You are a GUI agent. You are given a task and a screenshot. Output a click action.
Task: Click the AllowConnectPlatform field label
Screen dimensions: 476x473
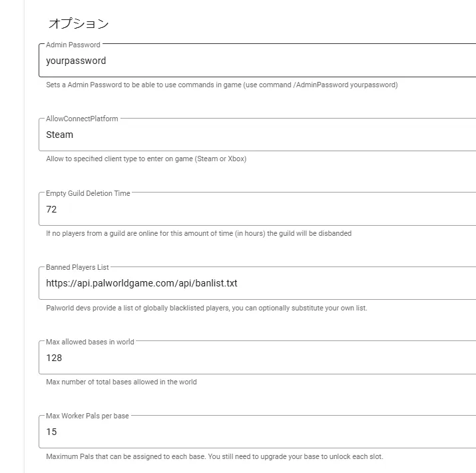click(x=82, y=119)
